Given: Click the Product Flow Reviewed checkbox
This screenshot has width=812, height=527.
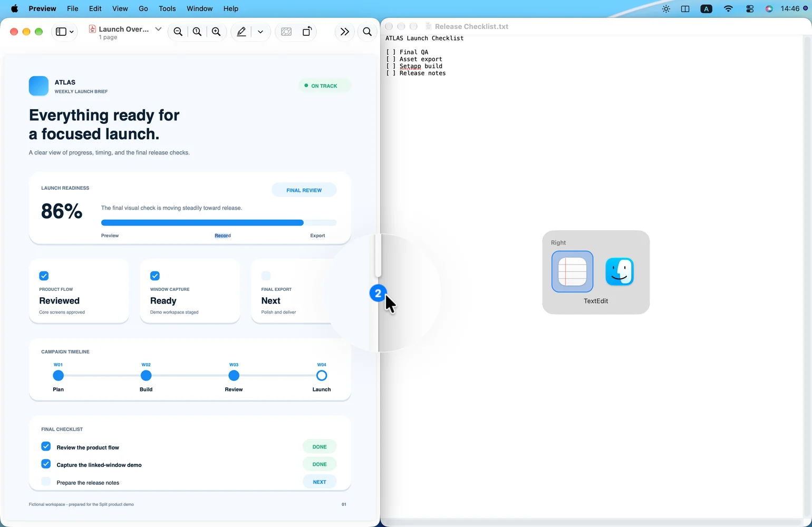Looking at the screenshot, I should 44,276.
